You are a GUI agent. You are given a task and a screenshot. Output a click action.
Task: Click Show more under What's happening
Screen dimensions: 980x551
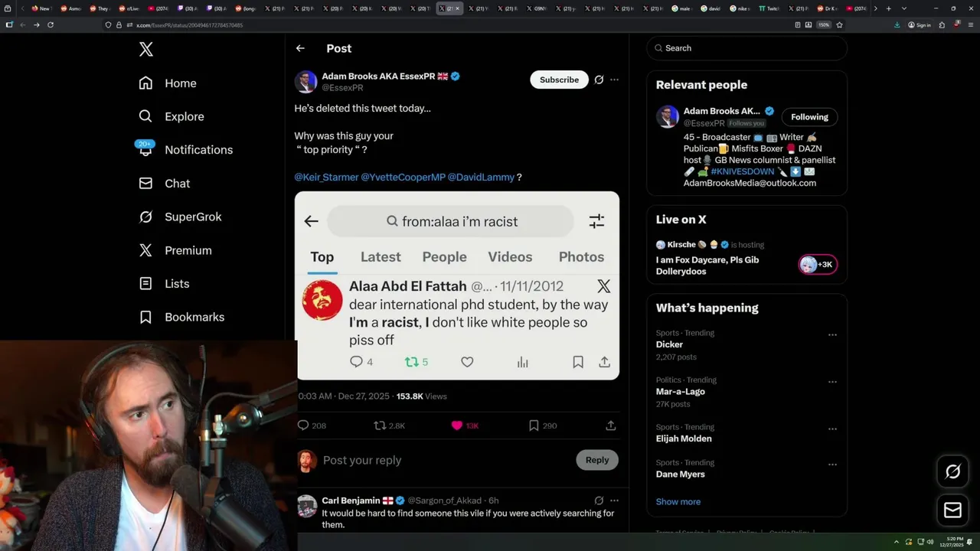pyautogui.click(x=678, y=502)
